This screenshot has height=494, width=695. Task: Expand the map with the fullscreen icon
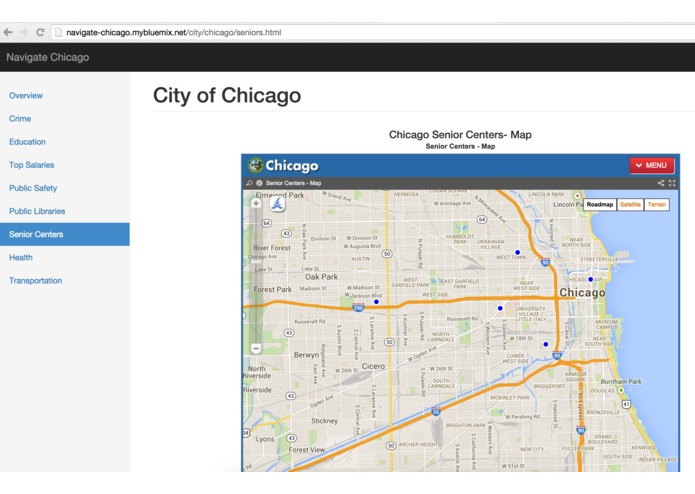pos(672,183)
